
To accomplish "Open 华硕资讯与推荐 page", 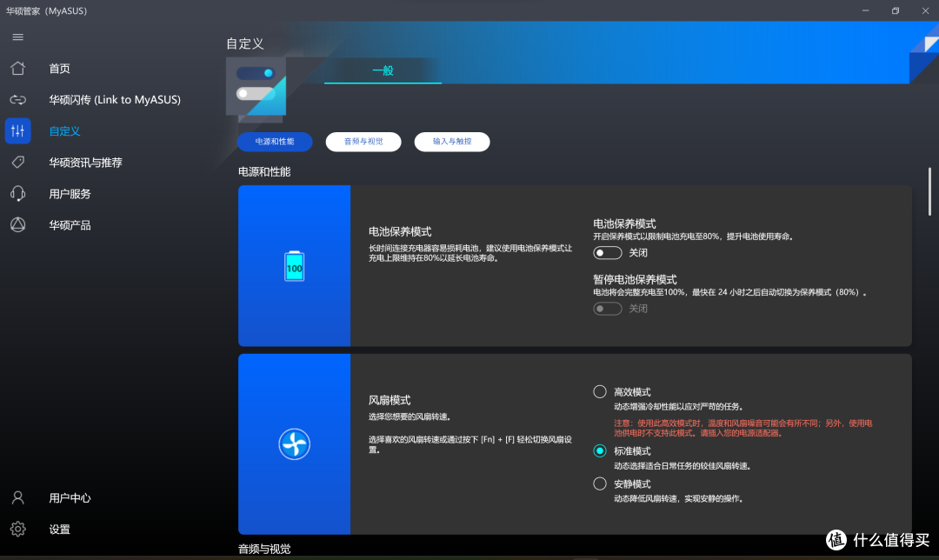I will click(85, 163).
